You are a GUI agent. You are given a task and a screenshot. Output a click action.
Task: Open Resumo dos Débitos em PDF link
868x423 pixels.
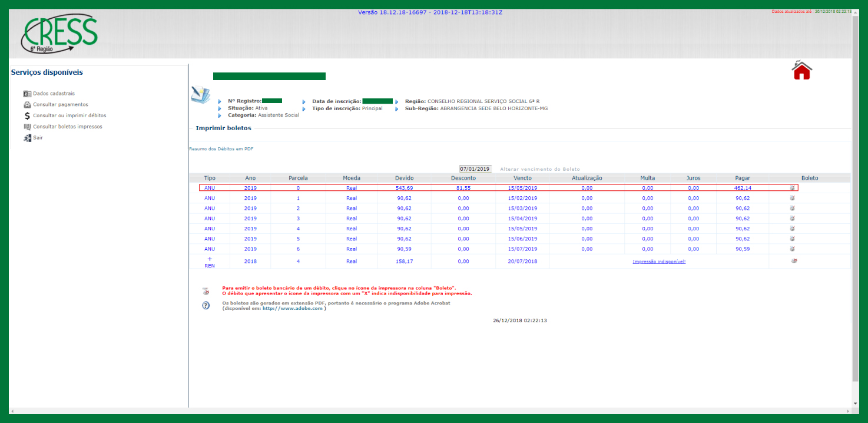point(221,149)
